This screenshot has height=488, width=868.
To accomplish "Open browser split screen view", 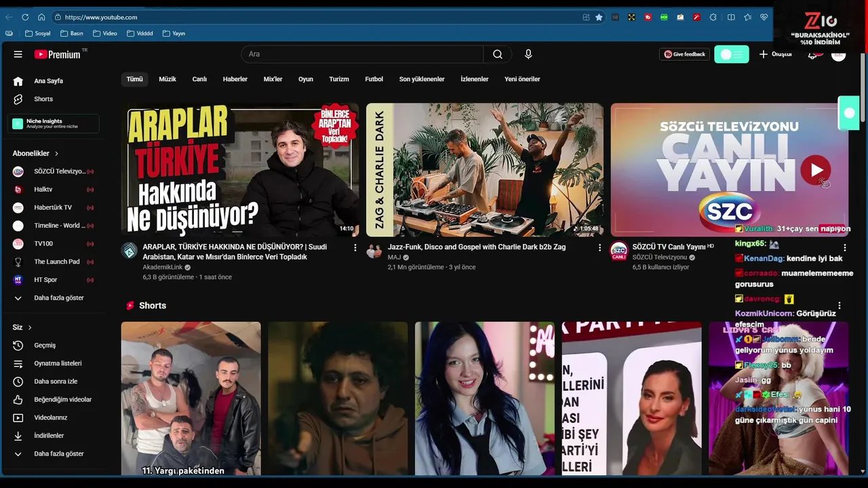I will click(x=731, y=17).
